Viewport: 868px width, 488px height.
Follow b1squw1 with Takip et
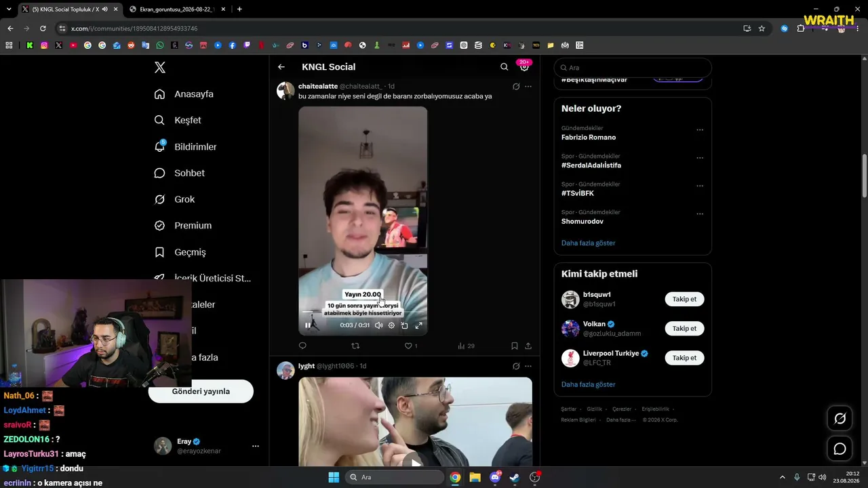(x=684, y=299)
